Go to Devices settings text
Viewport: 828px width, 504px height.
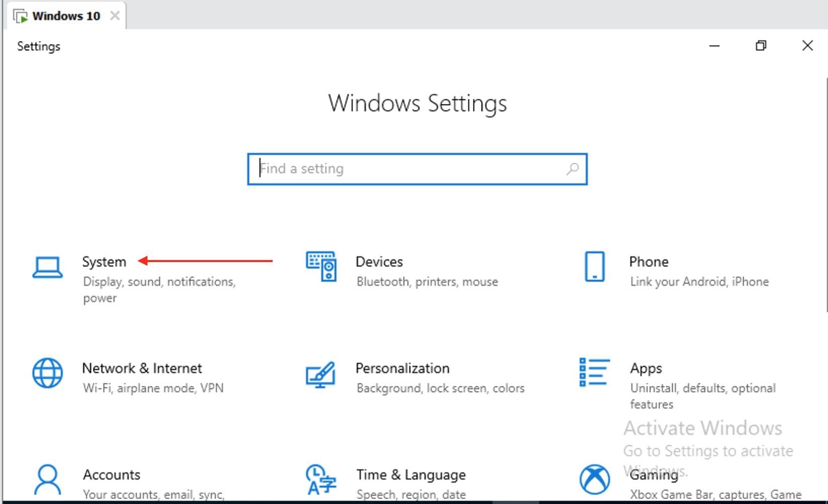(379, 262)
